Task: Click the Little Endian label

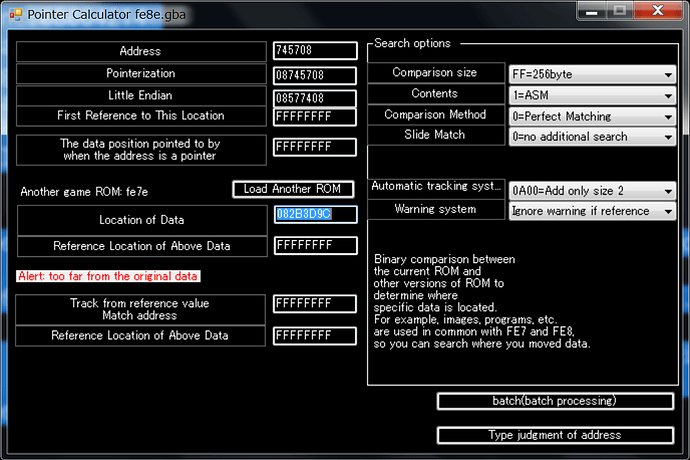Action: pos(141,96)
